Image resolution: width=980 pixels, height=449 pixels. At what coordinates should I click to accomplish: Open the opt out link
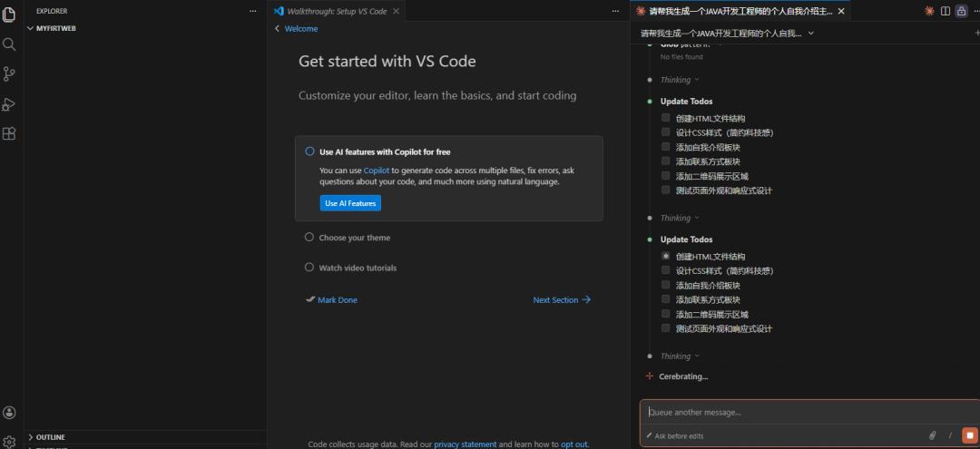point(573,444)
